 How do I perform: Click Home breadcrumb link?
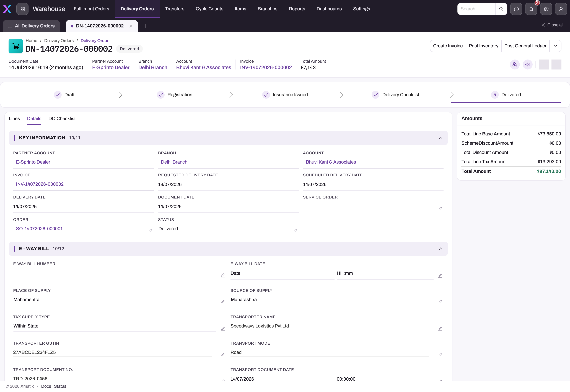[x=31, y=40]
